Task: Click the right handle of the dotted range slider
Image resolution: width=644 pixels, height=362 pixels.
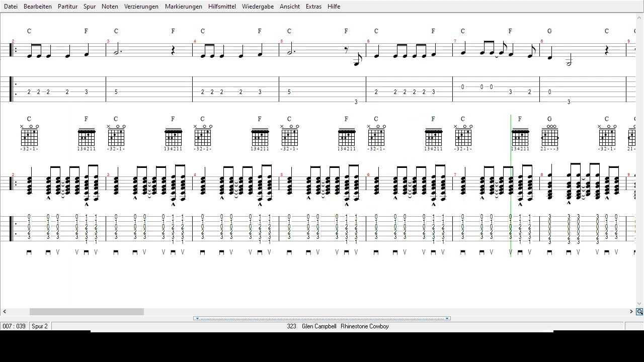Action: [x=447, y=318]
